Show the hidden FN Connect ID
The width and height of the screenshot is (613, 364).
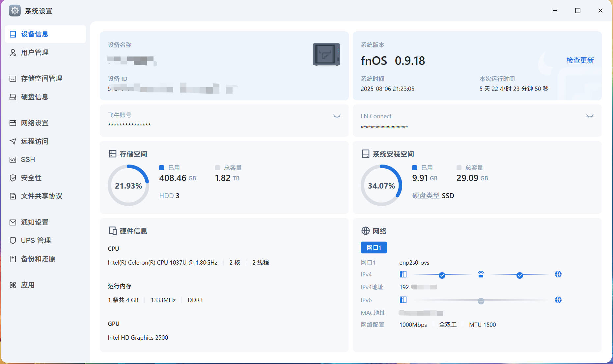pos(590,116)
